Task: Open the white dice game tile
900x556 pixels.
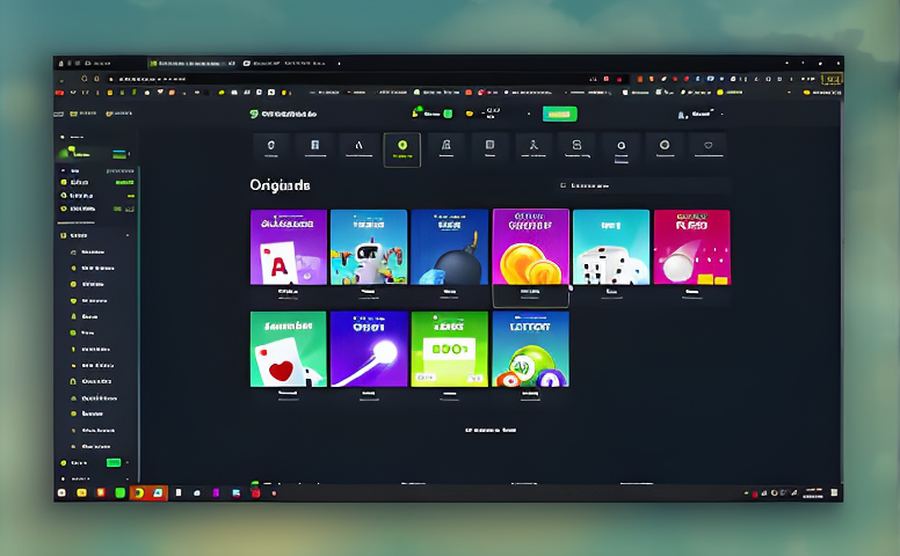Action: coord(610,247)
